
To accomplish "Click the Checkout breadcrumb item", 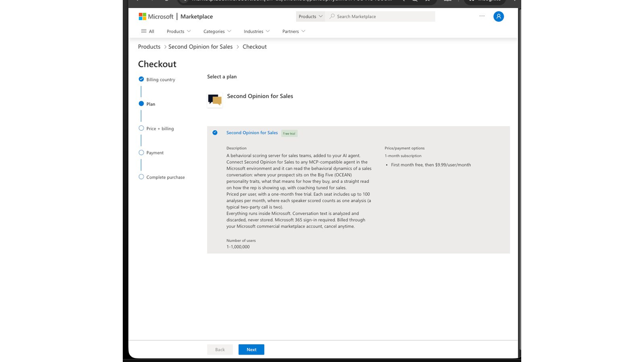I will tap(255, 47).
